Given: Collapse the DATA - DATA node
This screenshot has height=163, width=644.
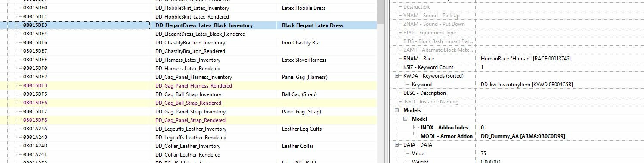Looking at the screenshot, I should pyautogui.click(x=396, y=145).
